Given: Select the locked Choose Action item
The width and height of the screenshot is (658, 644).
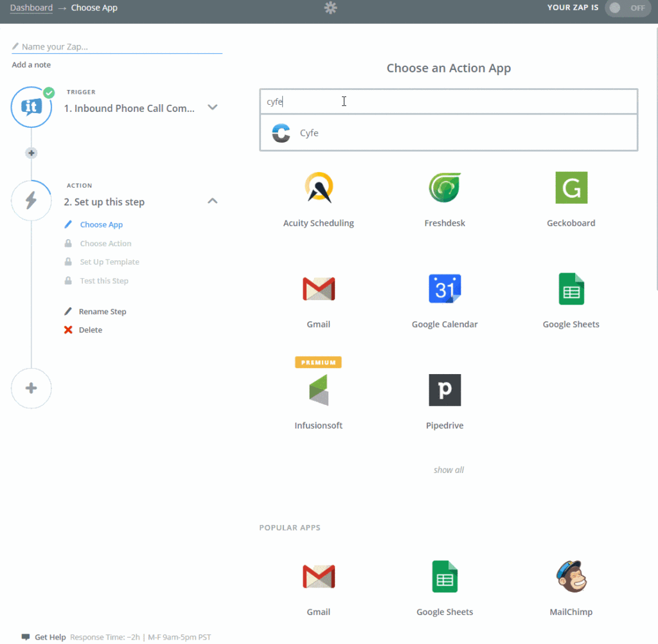Looking at the screenshot, I should (x=105, y=244).
